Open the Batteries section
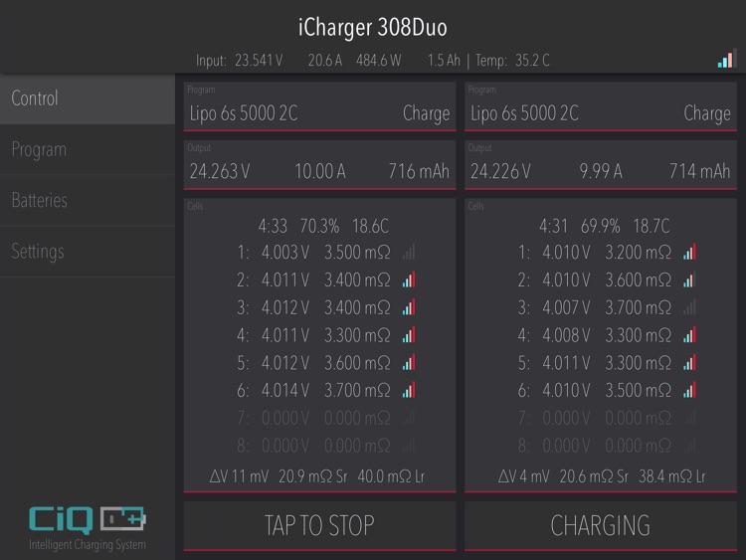The height and width of the screenshot is (560, 746). pos(88,200)
